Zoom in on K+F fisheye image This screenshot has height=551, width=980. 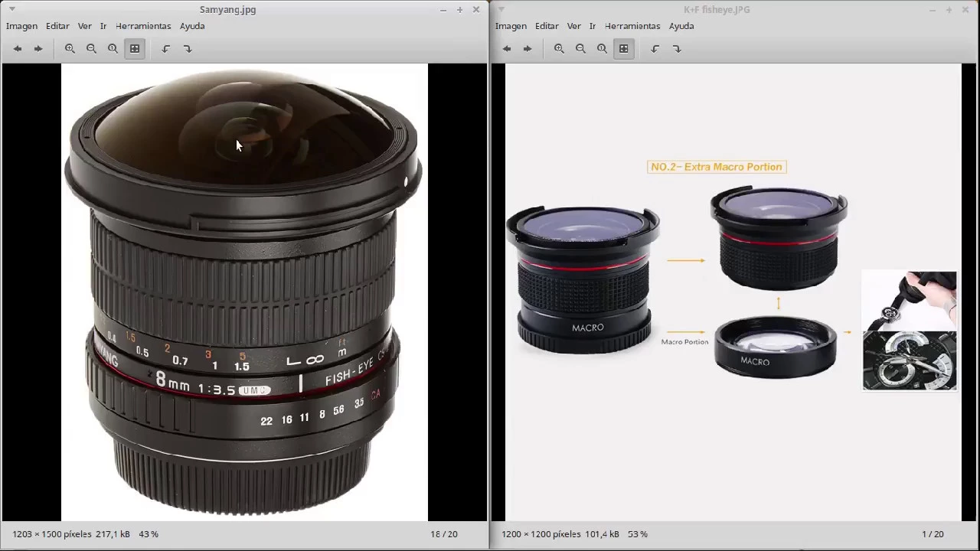coord(559,48)
